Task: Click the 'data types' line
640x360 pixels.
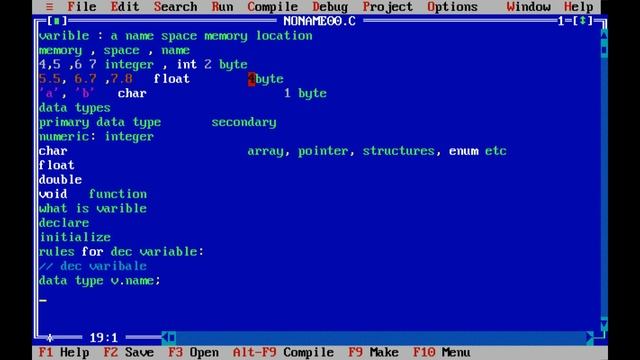Action: [x=75, y=108]
